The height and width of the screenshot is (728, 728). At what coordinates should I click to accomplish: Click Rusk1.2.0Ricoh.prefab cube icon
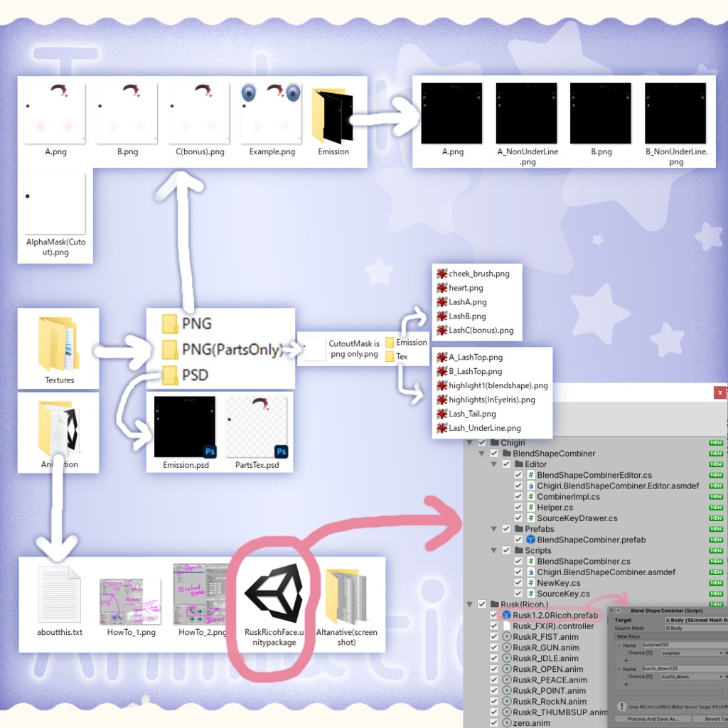click(506, 615)
